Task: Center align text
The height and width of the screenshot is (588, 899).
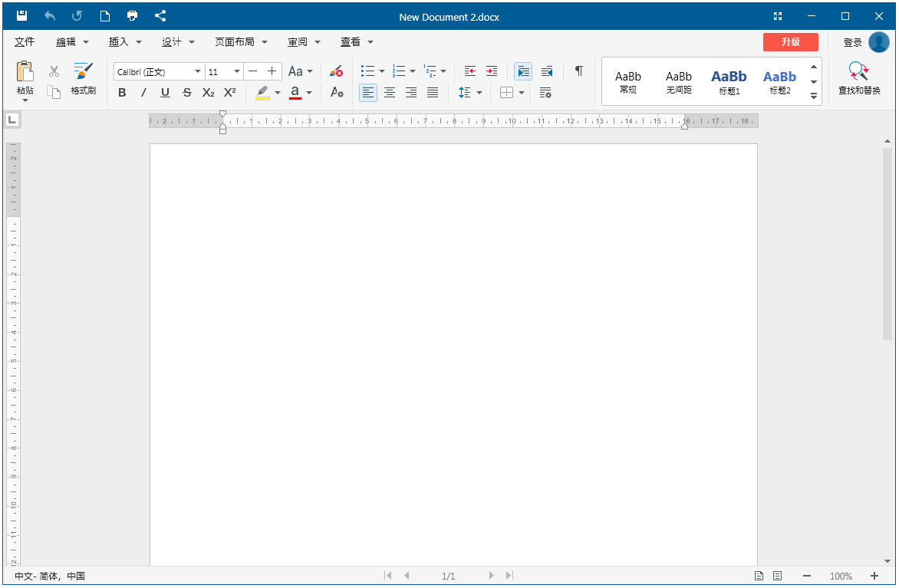Action: tap(390, 92)
